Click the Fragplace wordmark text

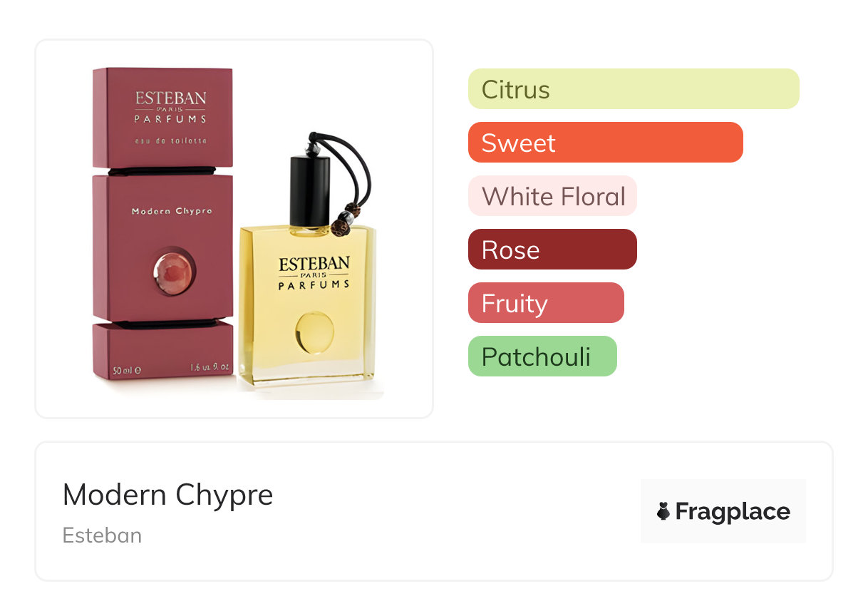733,512
